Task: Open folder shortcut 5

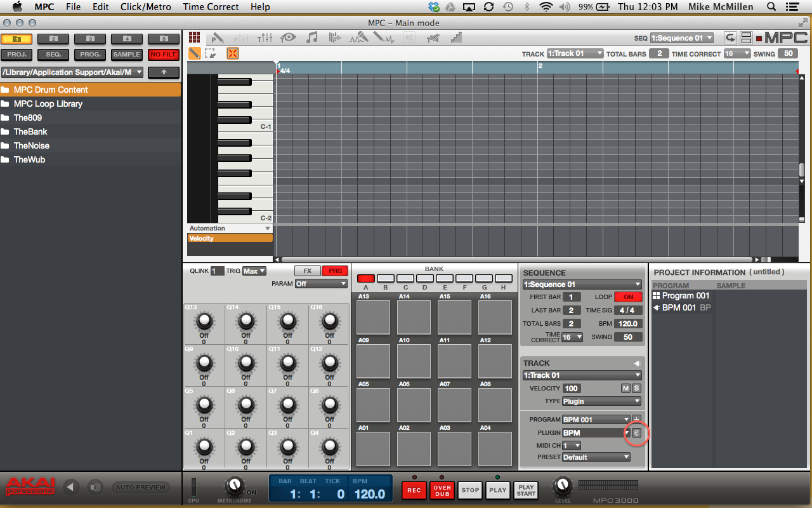Action: coord(164,39)
